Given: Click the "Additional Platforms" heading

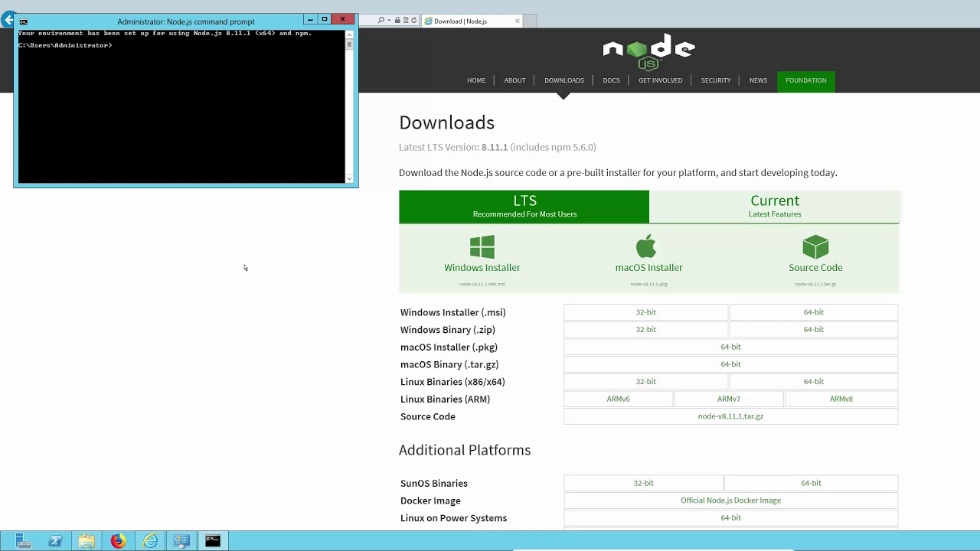Looking at the screenshot, I should tap(465, 450).
